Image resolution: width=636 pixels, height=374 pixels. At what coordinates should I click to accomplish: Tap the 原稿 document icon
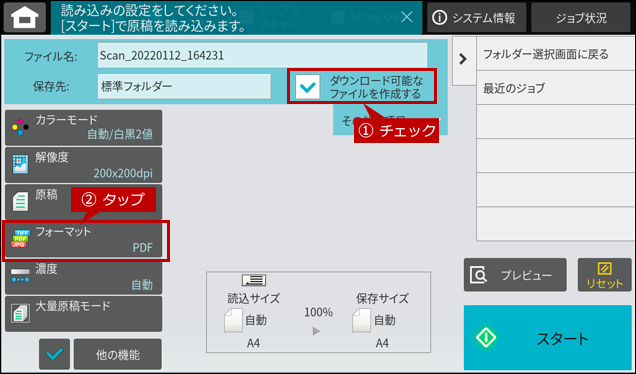tap(20, 202)
